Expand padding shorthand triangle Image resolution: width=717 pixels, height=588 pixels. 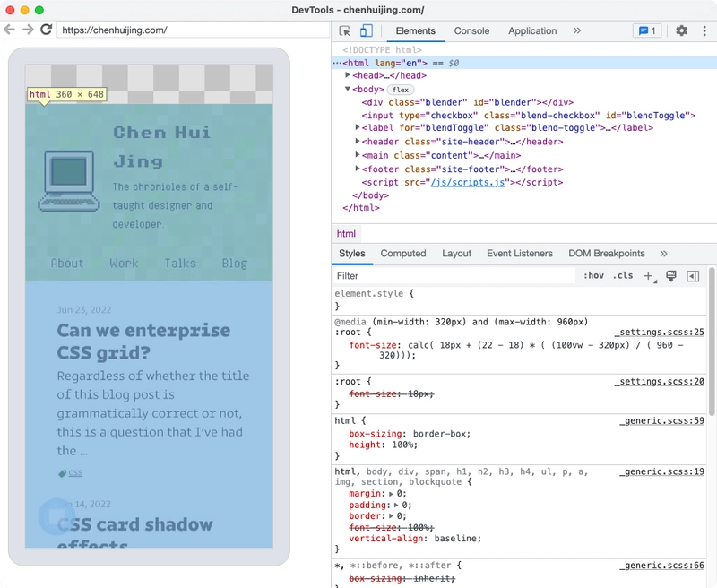click(x=396, y=506)
